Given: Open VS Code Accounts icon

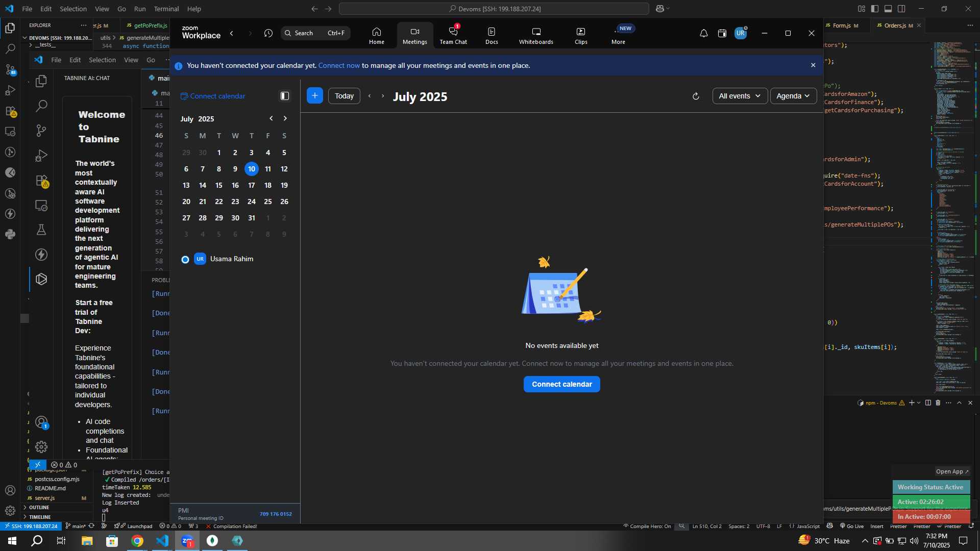Looking at the screenshot, I should (x=10, y=490).
